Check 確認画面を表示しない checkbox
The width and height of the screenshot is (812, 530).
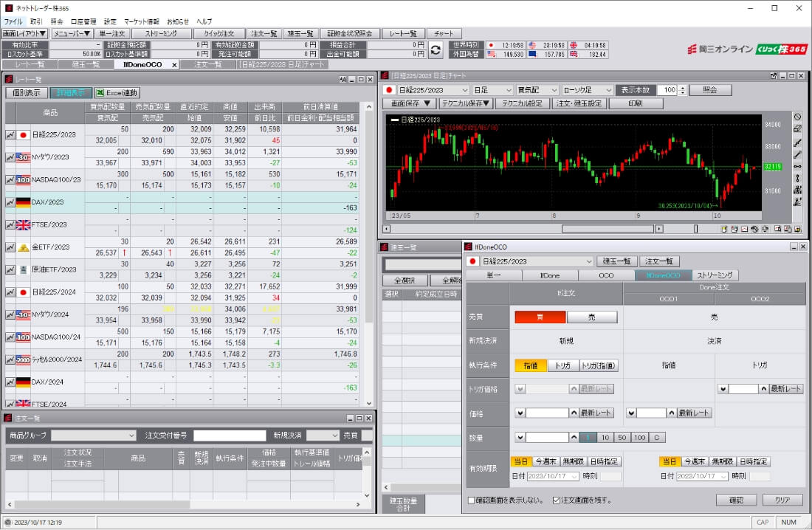pyautogui.click(x=471, y=500)
